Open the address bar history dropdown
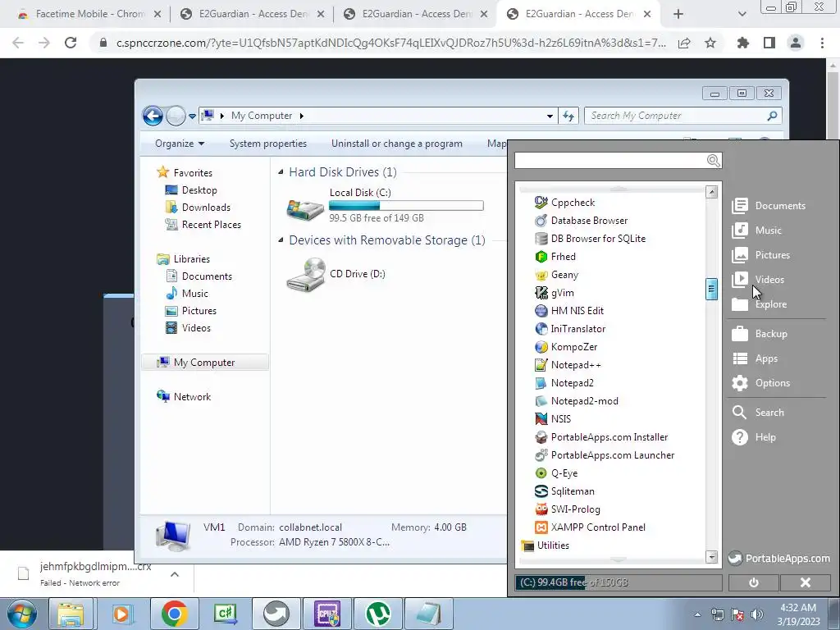The width and height of the screenshot is (840, 630). [x=550, y=116]
